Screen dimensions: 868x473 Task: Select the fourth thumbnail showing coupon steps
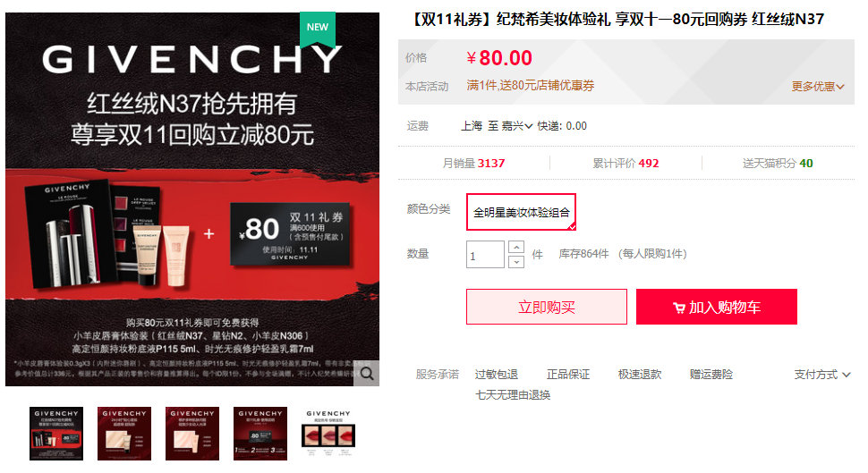point(260,434)
